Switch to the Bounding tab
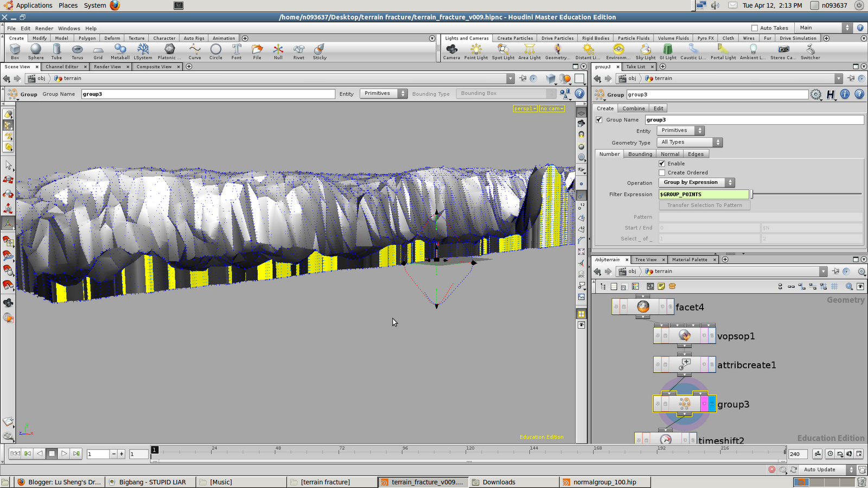This screenshot has height=488, width=868. [x=640, y=154]
